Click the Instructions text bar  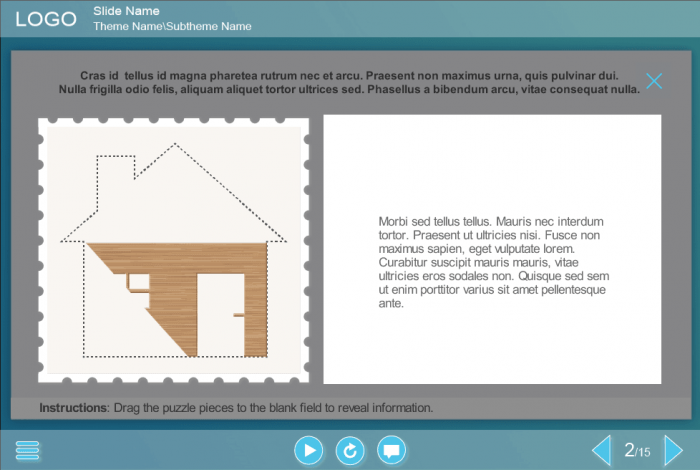click(x=236, y=408)
